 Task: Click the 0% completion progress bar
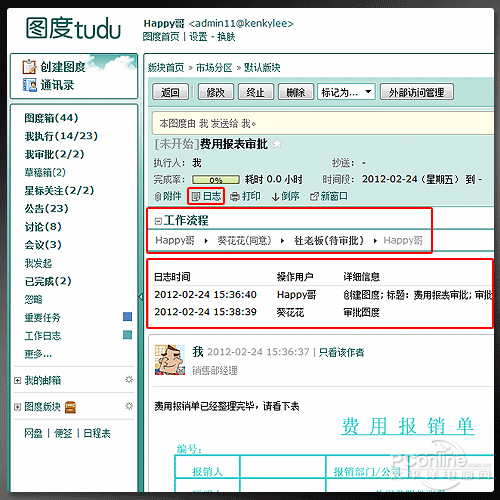(x=216, y=180)
